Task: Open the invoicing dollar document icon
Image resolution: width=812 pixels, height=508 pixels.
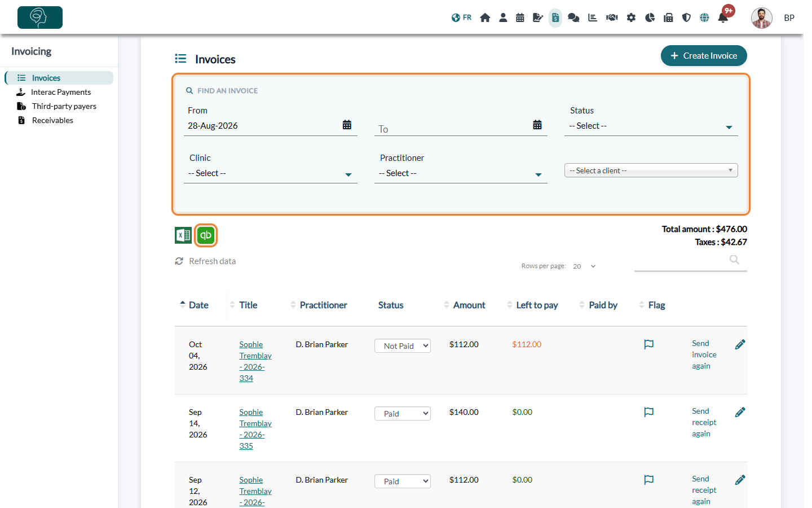Action: pyautogui.click(x=555, y=17)
